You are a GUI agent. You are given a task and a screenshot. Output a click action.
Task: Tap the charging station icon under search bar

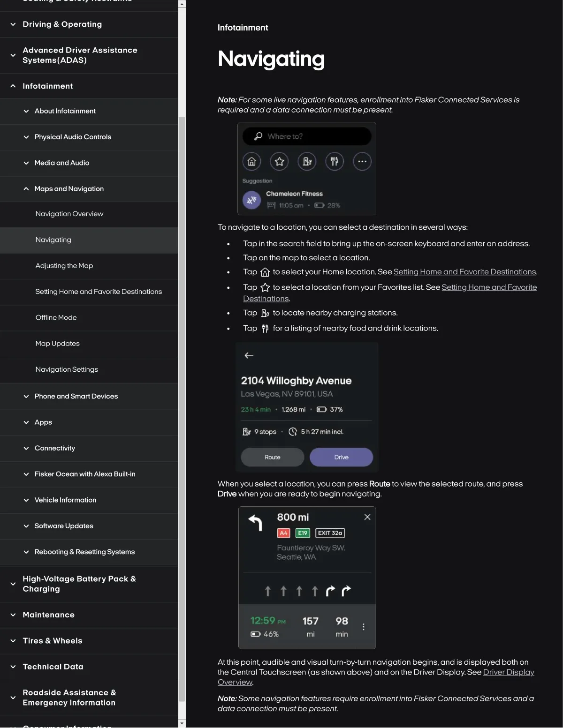tap(307, 162)
